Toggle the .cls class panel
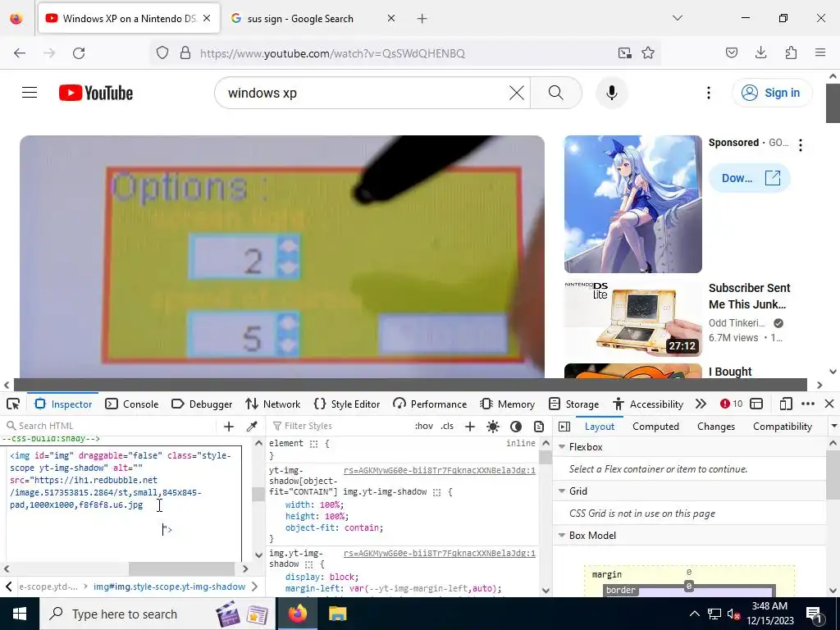 pos(447,426)
